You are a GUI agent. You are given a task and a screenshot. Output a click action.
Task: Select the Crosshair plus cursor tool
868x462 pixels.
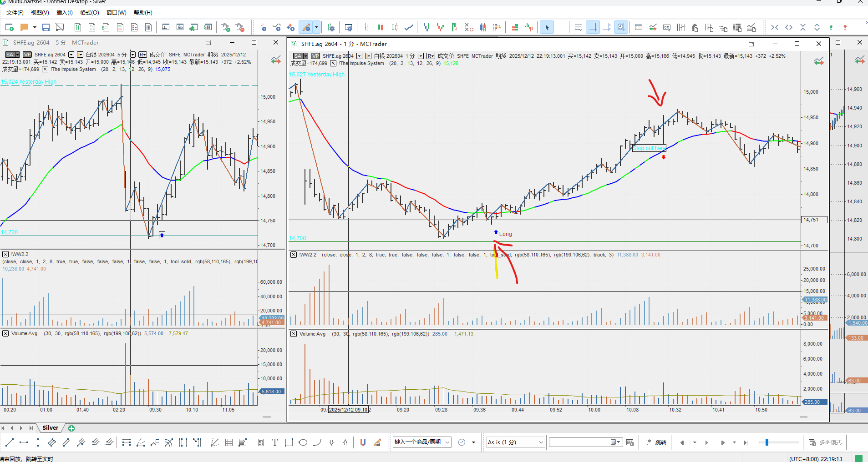pos(561,28)
